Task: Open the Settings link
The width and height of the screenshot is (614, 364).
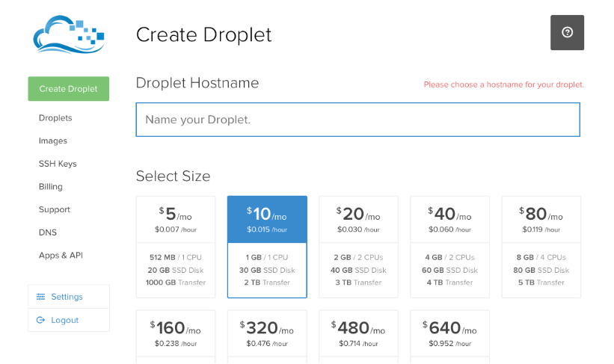Action: tap(67, 297)
